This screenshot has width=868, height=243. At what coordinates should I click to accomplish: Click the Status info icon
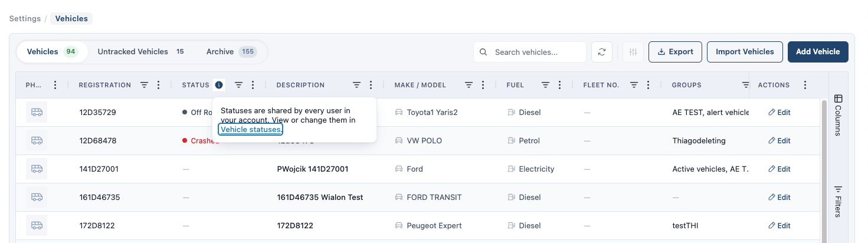(219, 85)
